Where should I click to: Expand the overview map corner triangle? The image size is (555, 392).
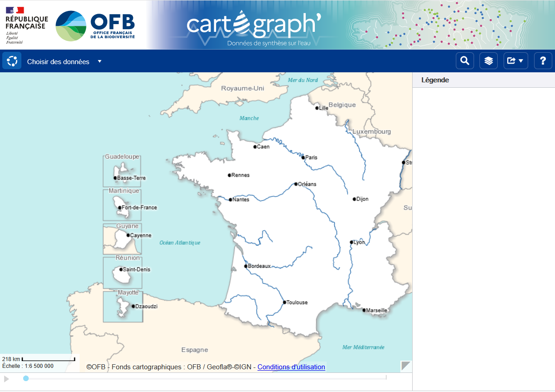pos(406,366)
